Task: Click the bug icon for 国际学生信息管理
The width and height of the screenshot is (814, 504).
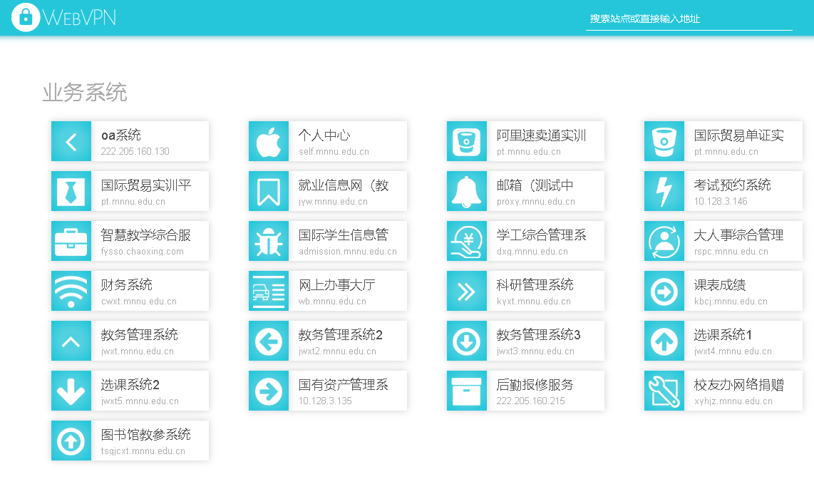Action: tap(269, 242)
